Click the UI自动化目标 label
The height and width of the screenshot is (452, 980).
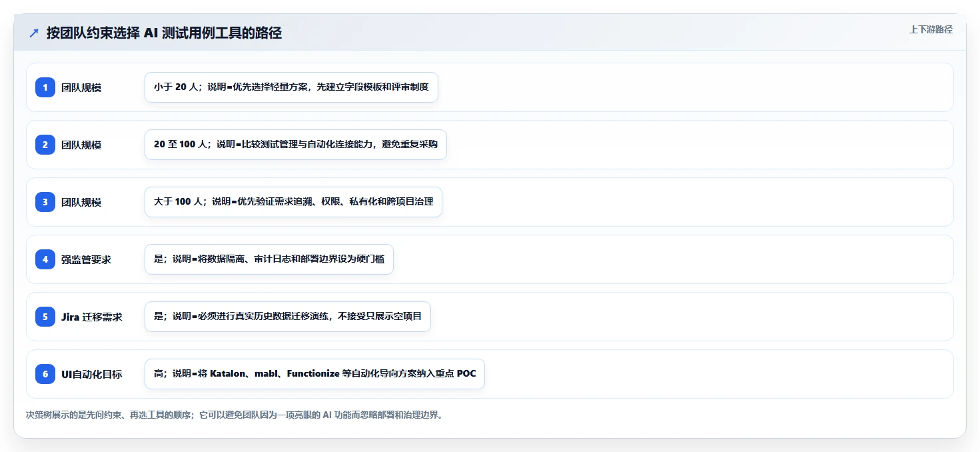92,374
